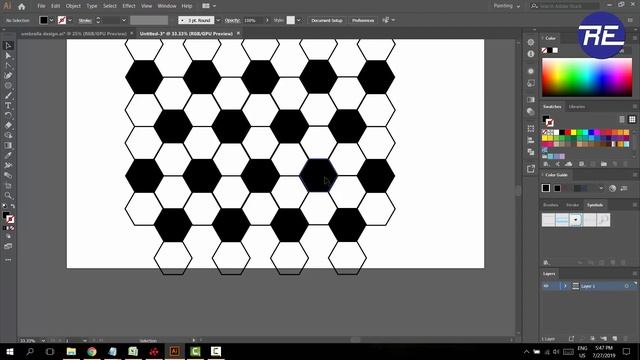
Task: Toggle Layer 1 visibility eye
Action: pos(546,286)
